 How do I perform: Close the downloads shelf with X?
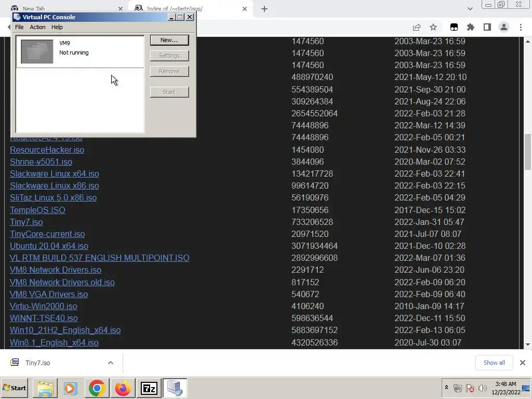(x=523, y=363)
